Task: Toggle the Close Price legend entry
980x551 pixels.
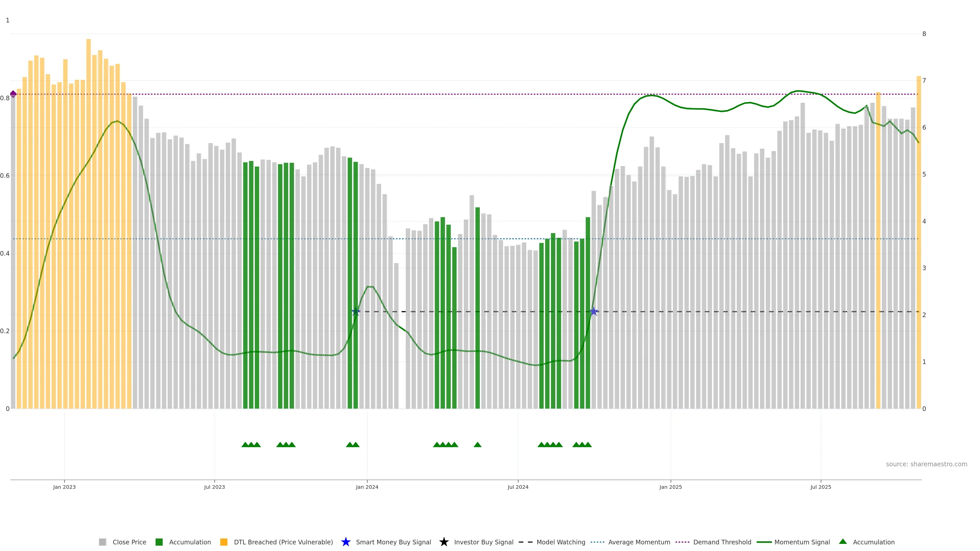Action: pos(129,542)
